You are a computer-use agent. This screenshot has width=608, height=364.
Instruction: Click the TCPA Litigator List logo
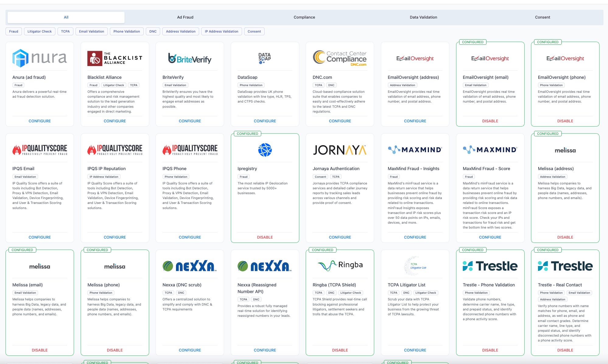[415, 266]
